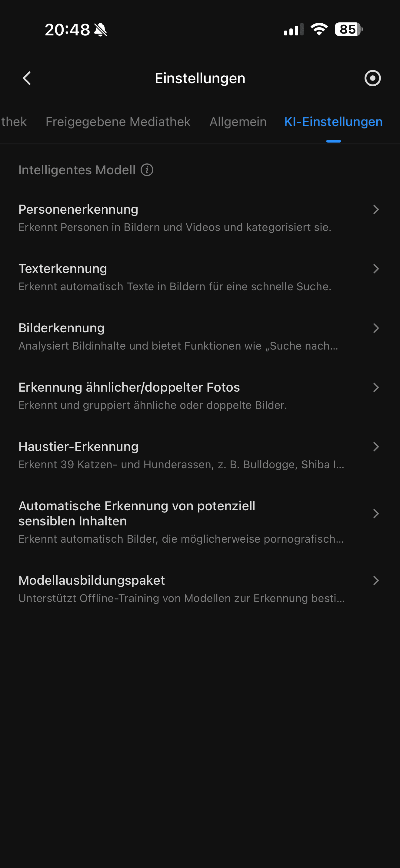Switch to the Allgemein tab
The width and height of the screenshot is (400, 868).
point(238,122)
